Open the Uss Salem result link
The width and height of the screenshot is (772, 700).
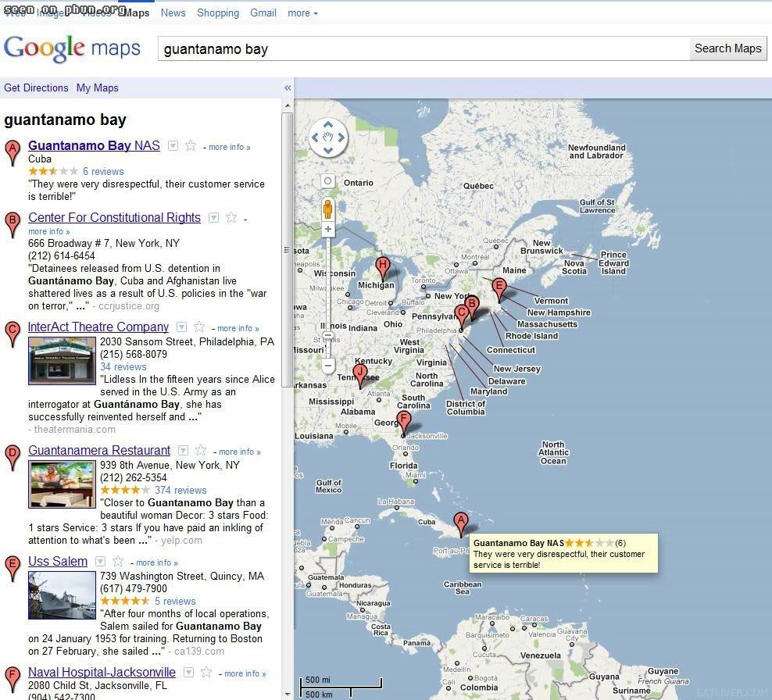pyautogui.click(x=58, y=562)
